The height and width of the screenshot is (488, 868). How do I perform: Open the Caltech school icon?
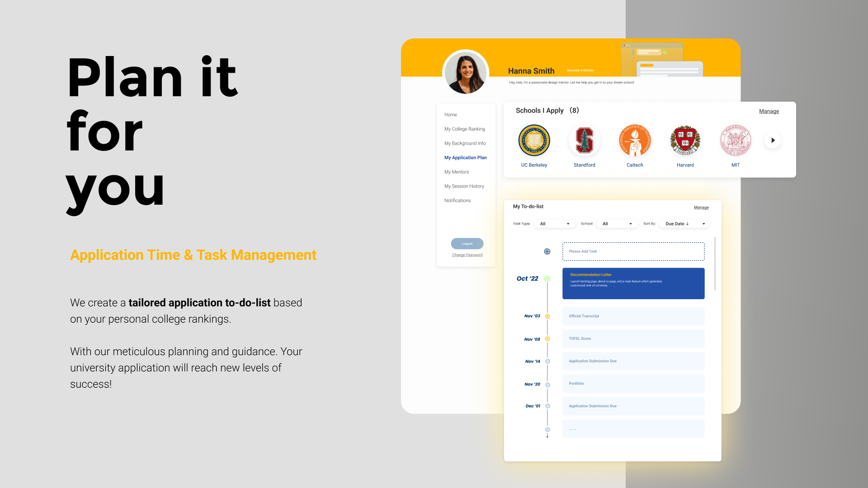tap(635, 141)
